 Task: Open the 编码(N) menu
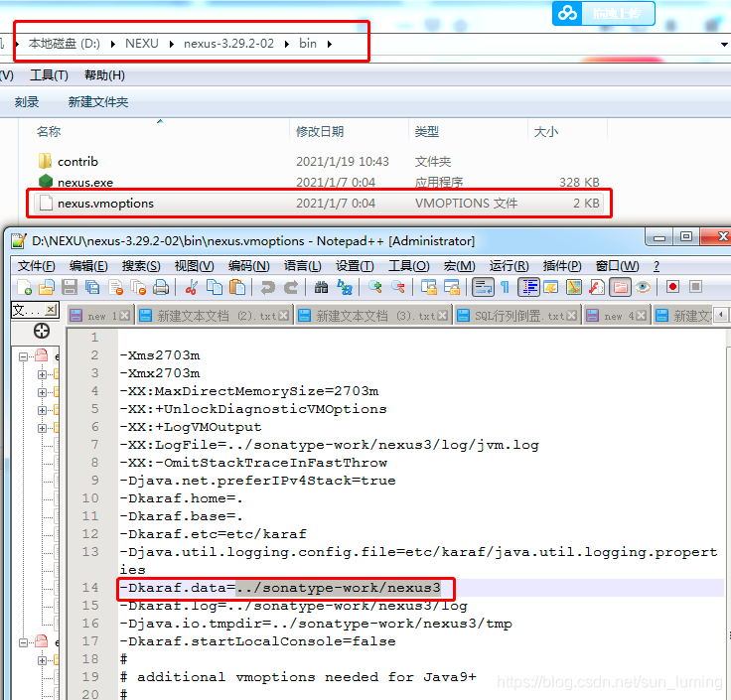[x=249, y=266]
